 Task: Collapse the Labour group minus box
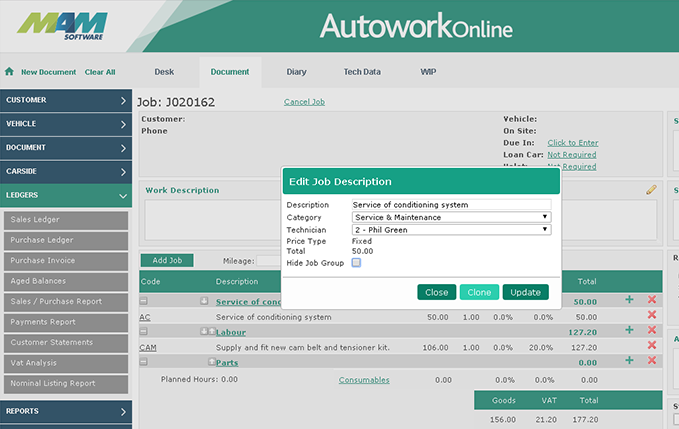tap(144, 331)
